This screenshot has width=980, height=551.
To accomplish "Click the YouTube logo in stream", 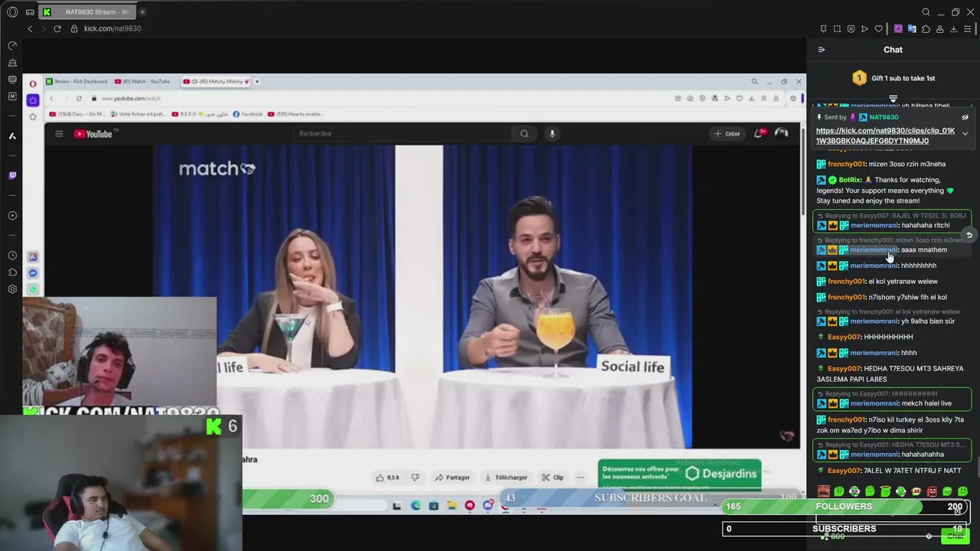I will [x=93, y=134].
